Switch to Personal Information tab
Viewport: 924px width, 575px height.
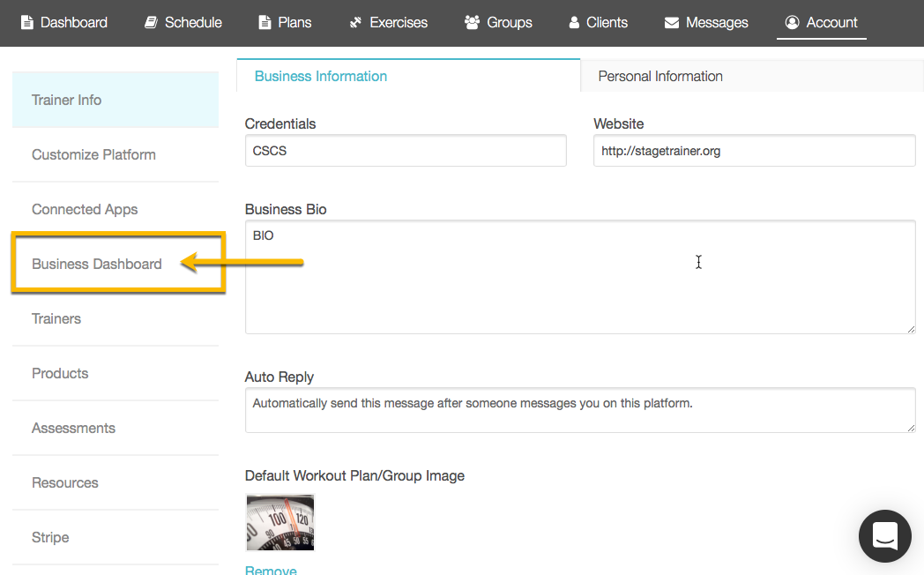point(660,77)
